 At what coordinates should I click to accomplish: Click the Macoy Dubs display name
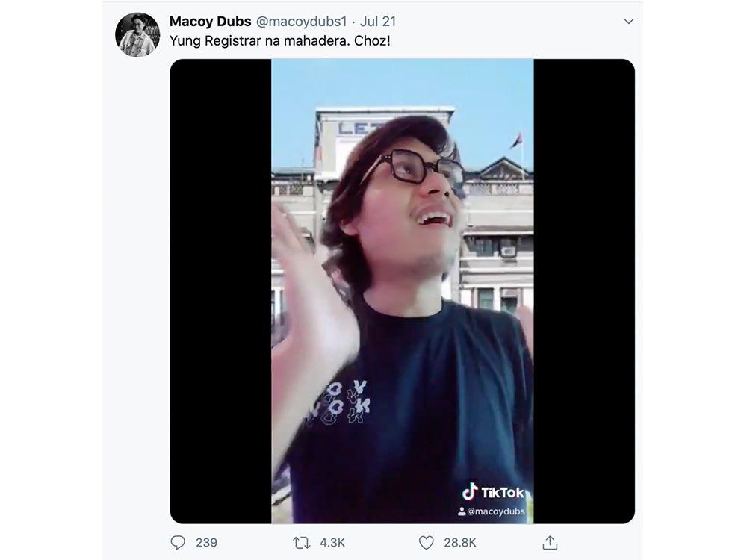coord(211,21)
